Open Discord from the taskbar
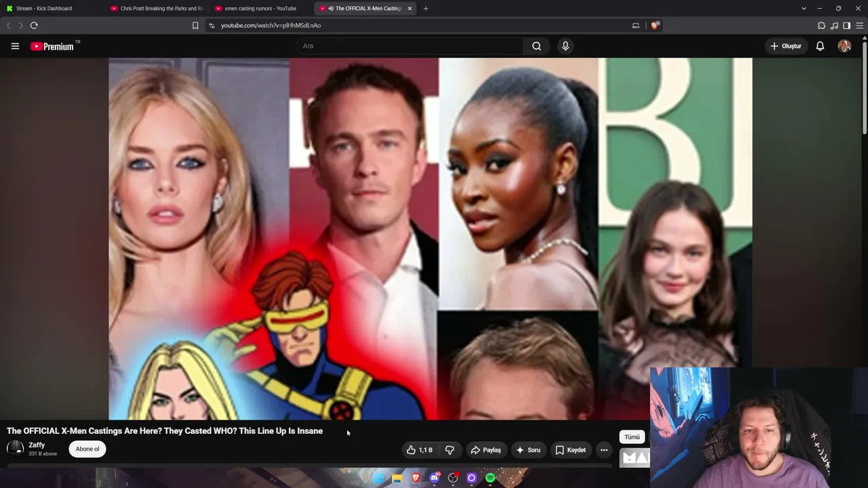Viewport: 868px width, 488px height. coord(435,479)
